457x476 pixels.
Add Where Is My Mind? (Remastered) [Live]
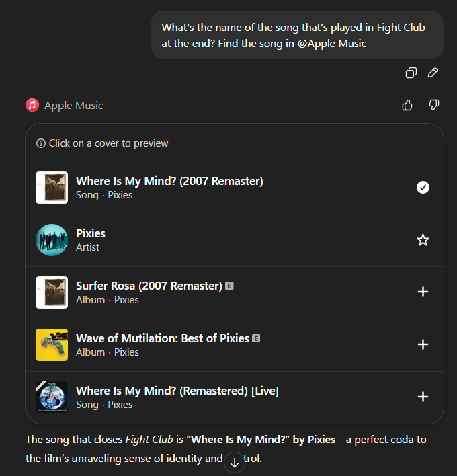(x=423, y=397)
